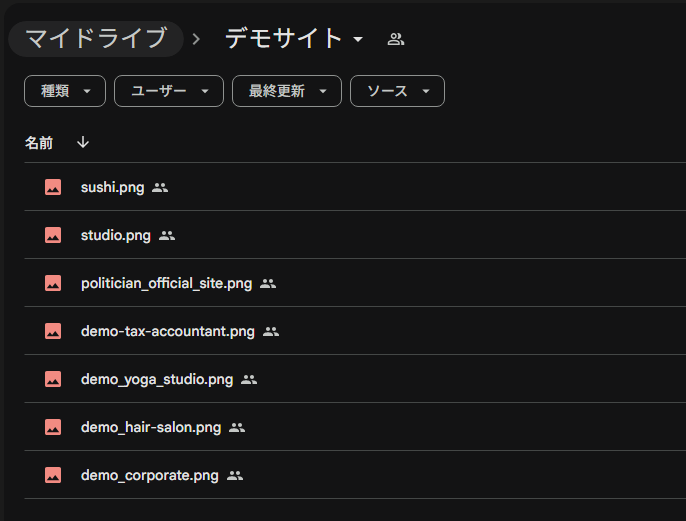Image resolution: width=686 pixels, height=521 pixels.
Task: Expand the 最終更新 filter dropdown
Action: (x=287, y=91)
